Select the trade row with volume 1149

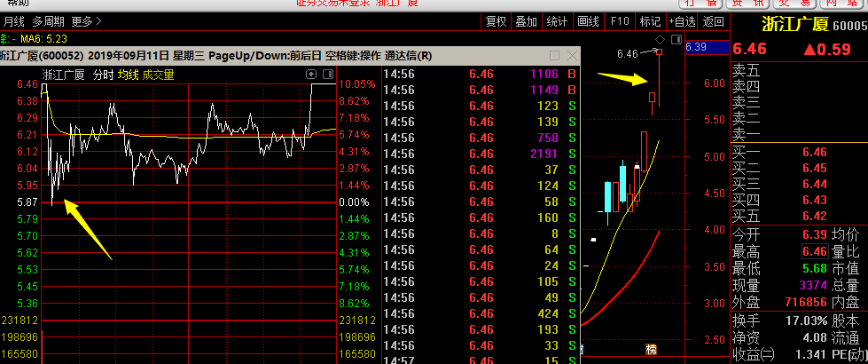point(481,90)
